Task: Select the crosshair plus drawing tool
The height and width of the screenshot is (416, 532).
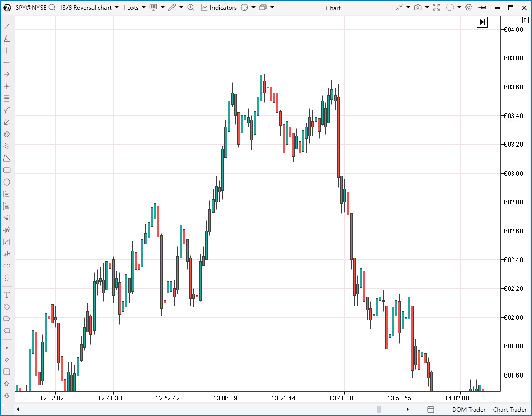Action: (7, 86)
